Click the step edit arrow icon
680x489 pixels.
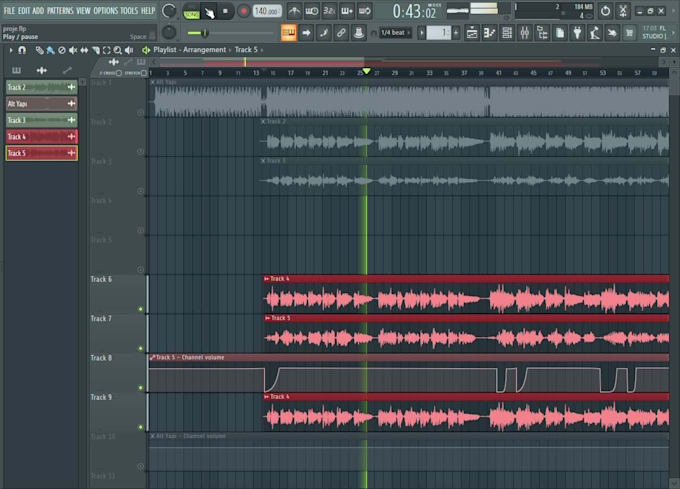click(306, 33)
